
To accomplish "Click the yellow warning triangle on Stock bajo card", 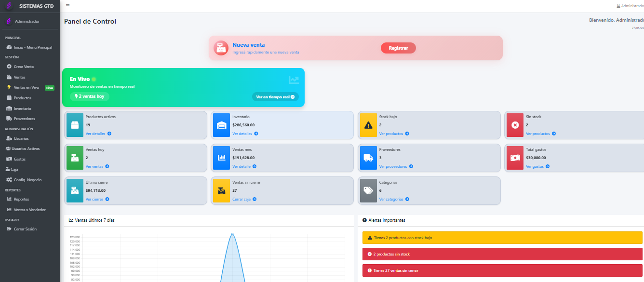I will point(369,125).
